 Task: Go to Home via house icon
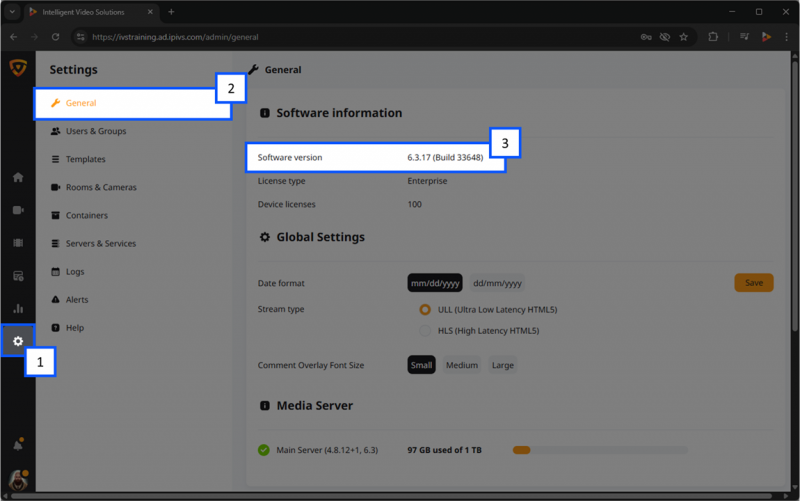(18, 177)
